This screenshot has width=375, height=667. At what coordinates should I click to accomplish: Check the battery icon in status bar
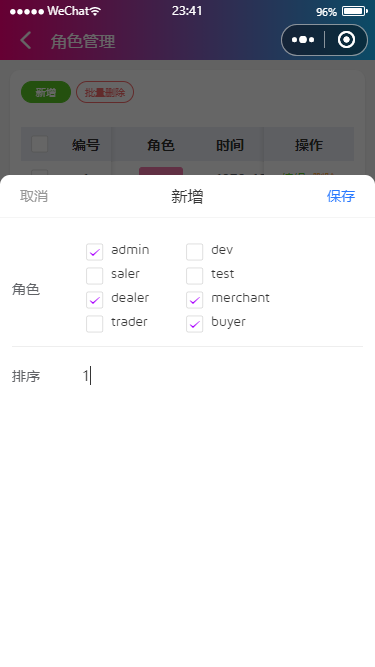tap(355, 11)
